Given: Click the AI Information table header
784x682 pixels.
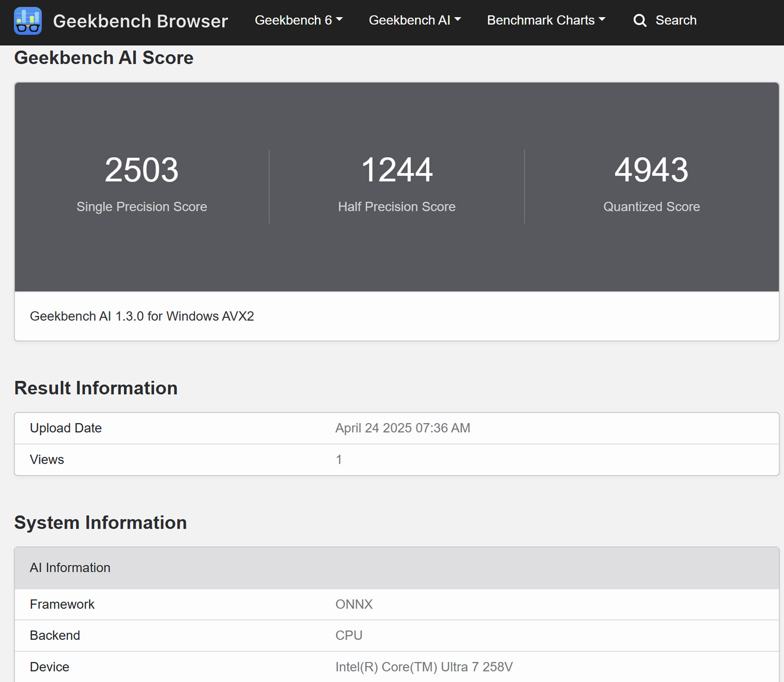Looking at the screenshot, I should click(x=397, y=568).
